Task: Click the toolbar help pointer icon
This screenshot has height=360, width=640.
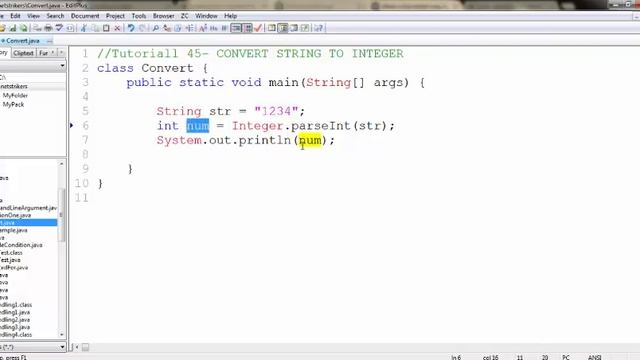Action: [x=318, y=28]
